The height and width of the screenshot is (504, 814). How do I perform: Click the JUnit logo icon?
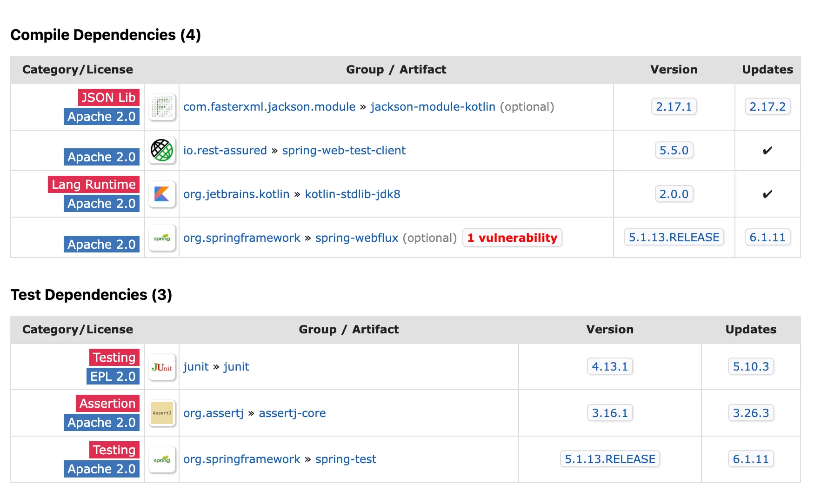tap(162, 367)
